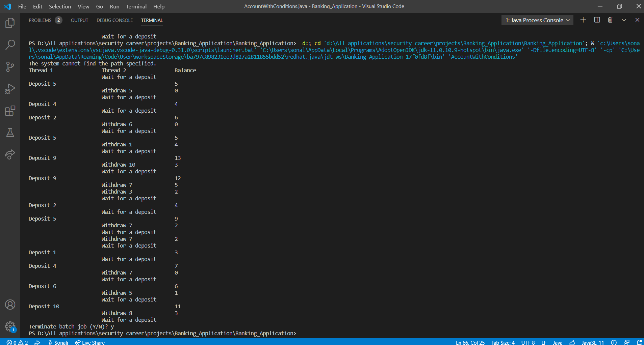Click the final terminal prompt line
Screen dimensions: 644x345
point(162,333)
